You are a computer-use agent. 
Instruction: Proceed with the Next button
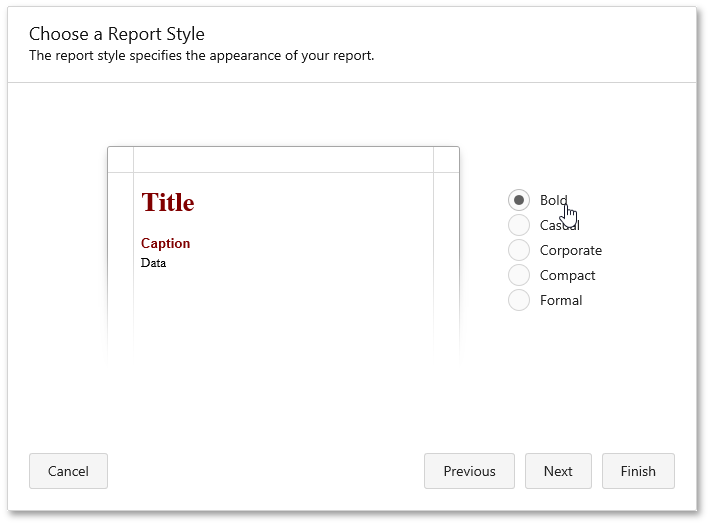(x=558, y=471)
